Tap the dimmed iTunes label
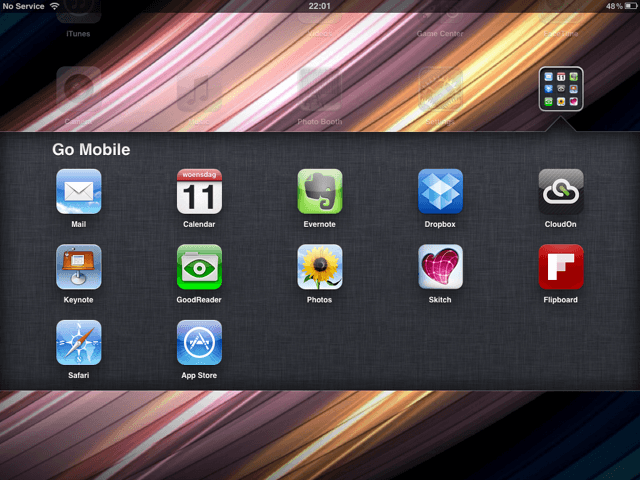 [x=78, y=34]
